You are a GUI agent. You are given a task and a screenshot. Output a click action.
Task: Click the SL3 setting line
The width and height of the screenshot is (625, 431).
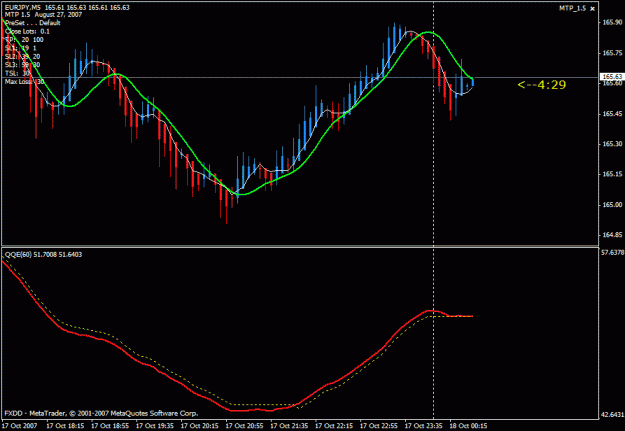pyautogui.click(x=23, y=65)
